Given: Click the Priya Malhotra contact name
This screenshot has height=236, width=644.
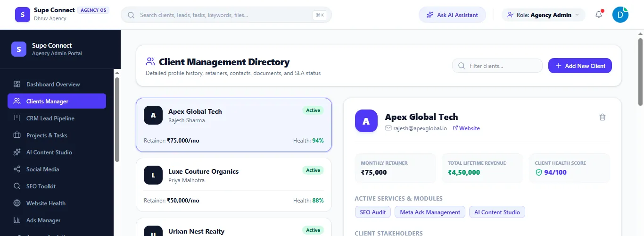Looking at the screenshot, I should click(x=187, y=180).
